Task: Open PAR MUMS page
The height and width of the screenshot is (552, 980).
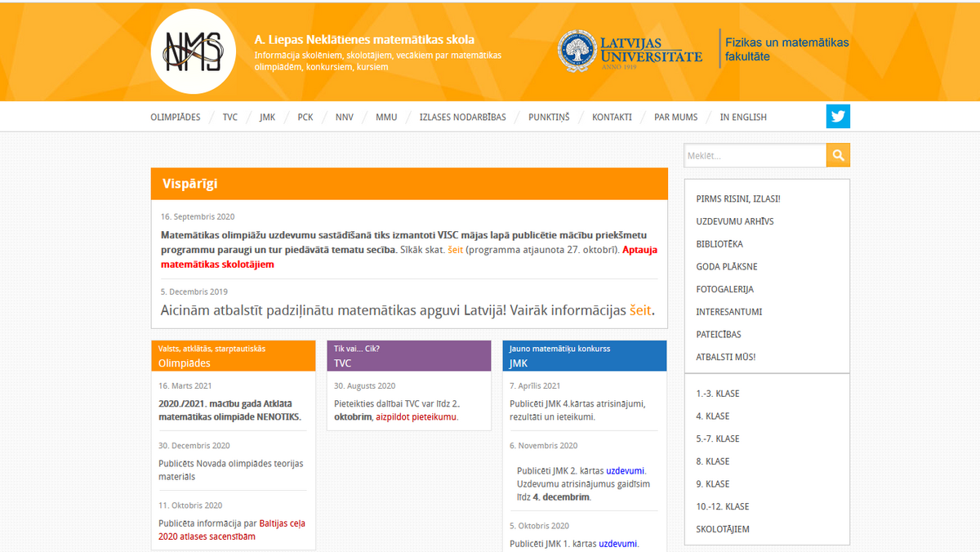Action: (x=676, y=118)
